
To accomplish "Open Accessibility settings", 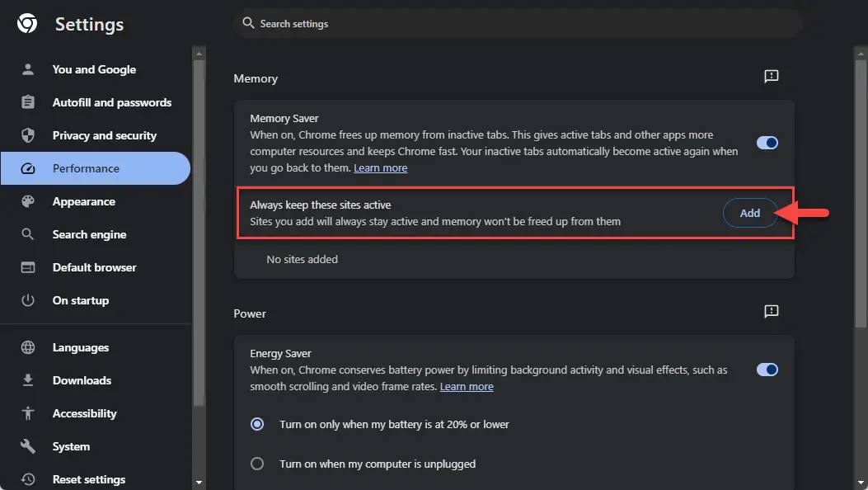I will tap(85, 413).
